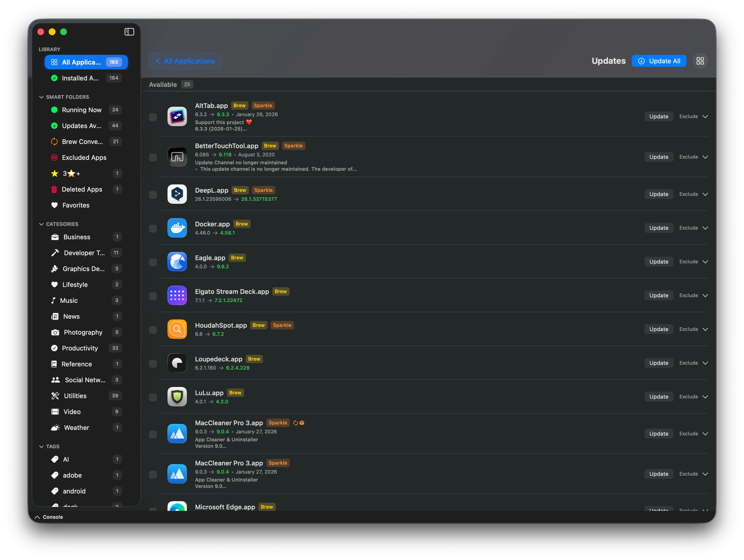Expand AltTab.app row details chevron
744x560 pixels.
(706, 117)
